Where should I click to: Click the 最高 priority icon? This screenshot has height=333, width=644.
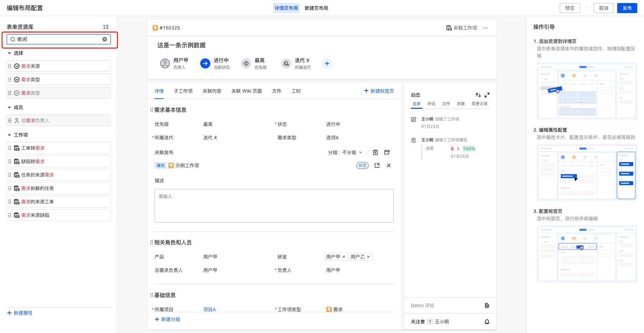tap(246, 63)
